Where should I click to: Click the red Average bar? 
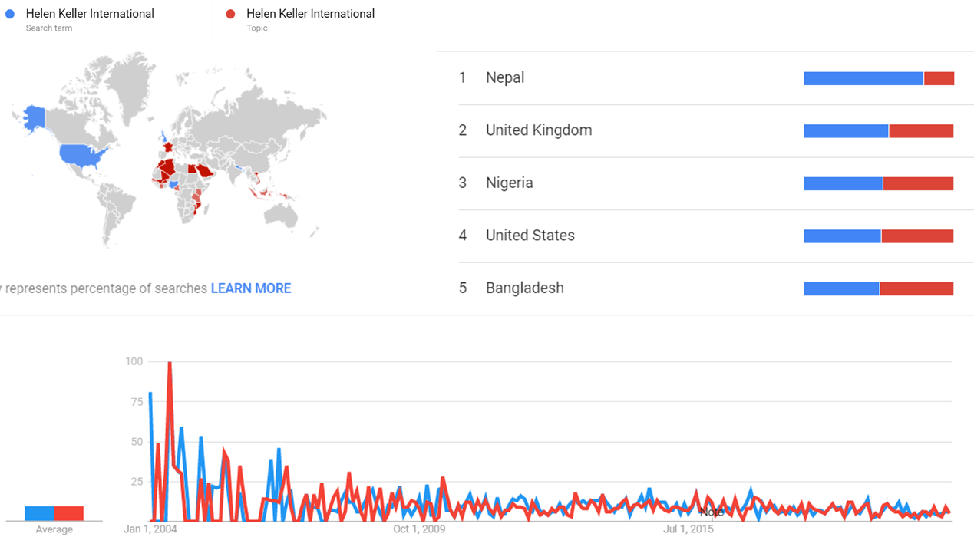69,513
